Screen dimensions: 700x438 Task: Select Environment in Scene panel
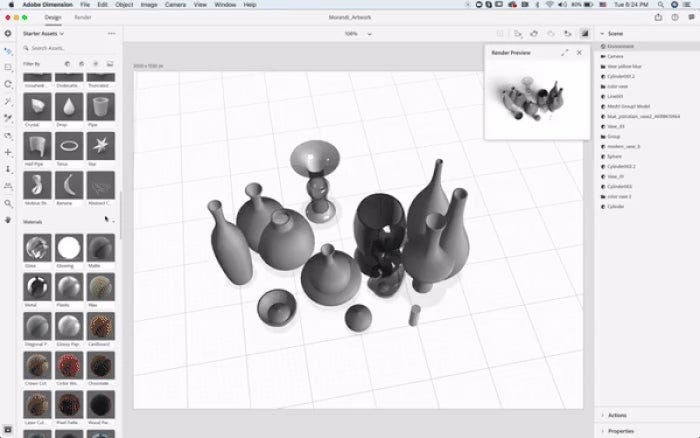pos(647,46)
